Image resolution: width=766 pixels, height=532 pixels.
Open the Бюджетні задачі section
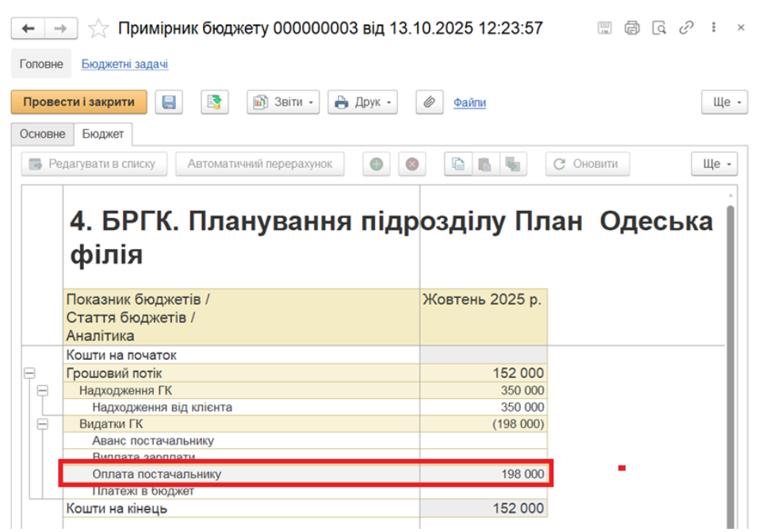124,64
